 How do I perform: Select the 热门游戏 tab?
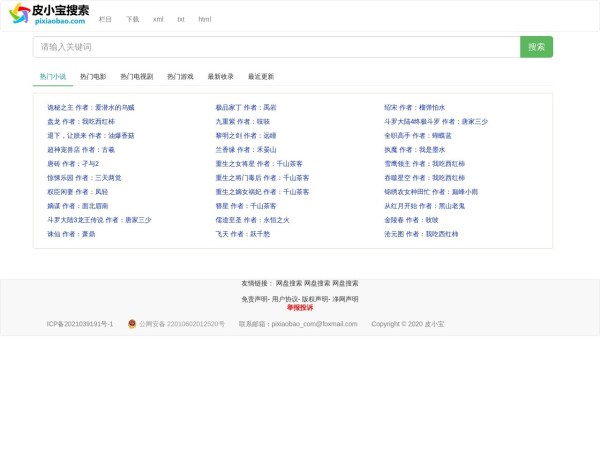click(180, 77)
